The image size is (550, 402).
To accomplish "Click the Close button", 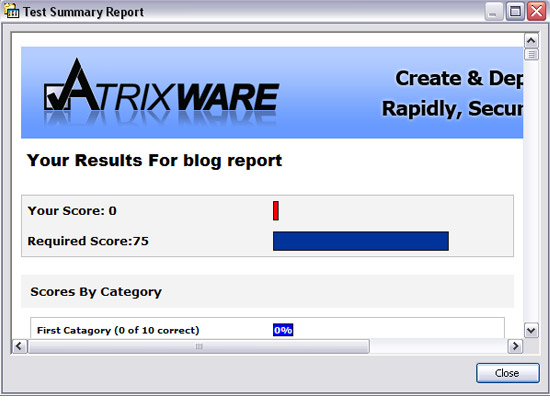I will [x=507, y=373].
